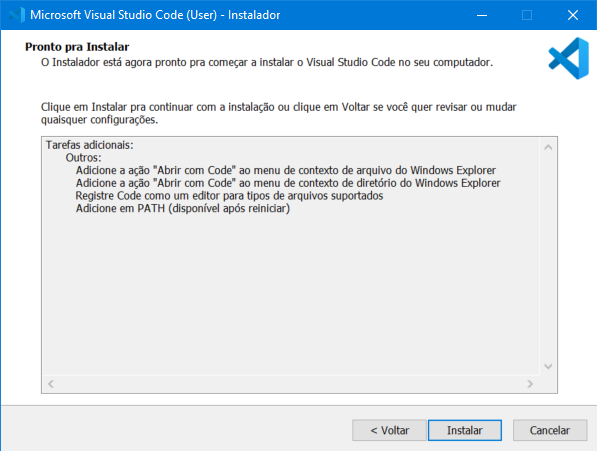Select the "contexto de diretório" summary line
The image size is (597, 451).
[288, 183]
